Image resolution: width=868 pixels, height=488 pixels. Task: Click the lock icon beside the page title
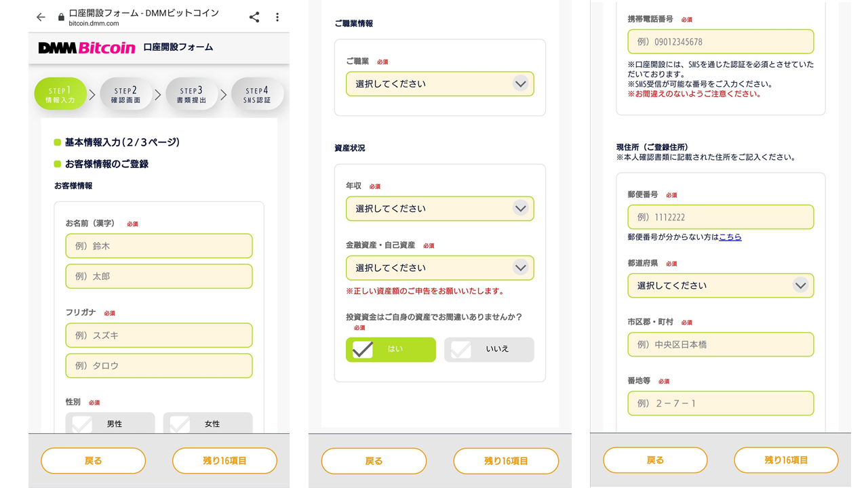click(x=62, y=17)
